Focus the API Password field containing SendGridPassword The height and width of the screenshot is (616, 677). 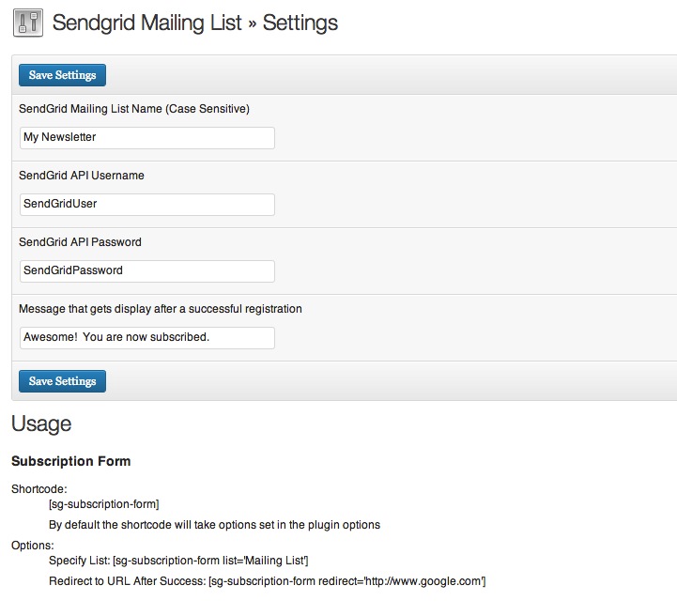(x=147, y=271)
